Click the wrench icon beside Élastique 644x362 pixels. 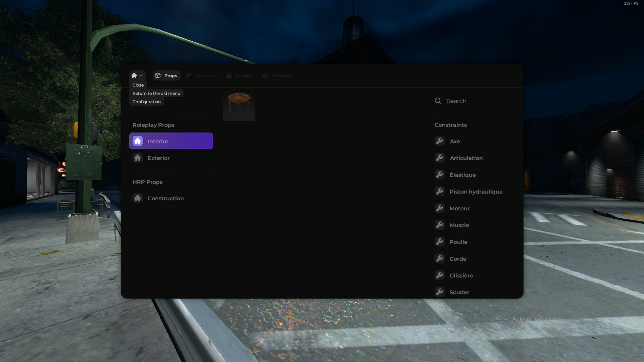[440, 174]
